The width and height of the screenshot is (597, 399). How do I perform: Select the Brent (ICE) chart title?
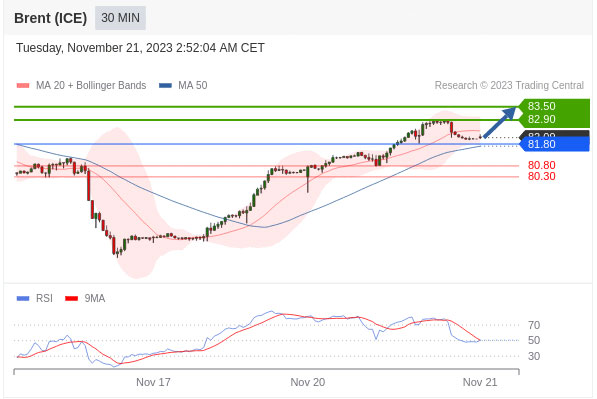click(51, 18)
